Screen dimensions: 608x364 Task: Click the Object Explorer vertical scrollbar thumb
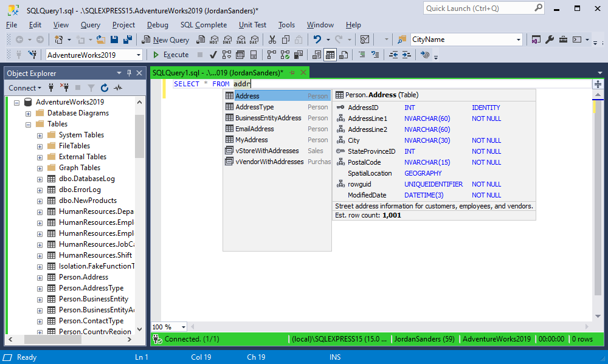coord(140,136)
